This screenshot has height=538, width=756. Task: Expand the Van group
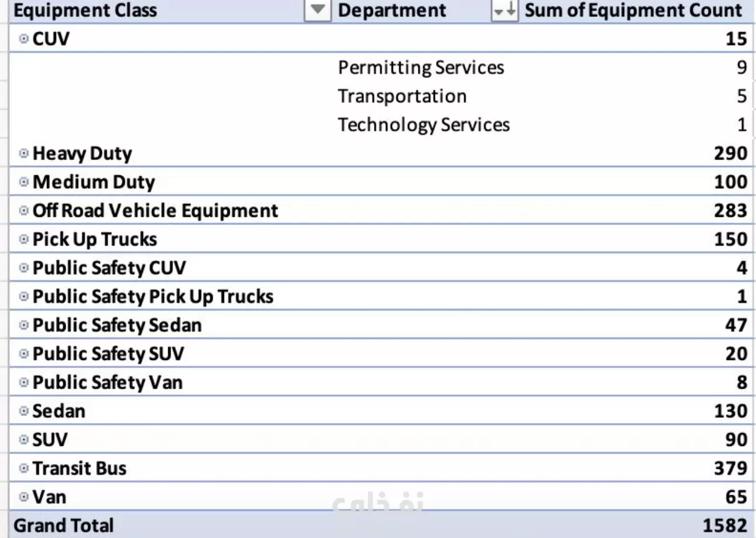point(23,498)
